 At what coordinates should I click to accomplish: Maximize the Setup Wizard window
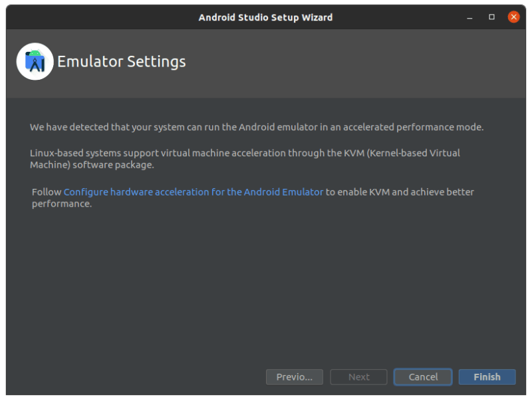[x=492, y=17]
